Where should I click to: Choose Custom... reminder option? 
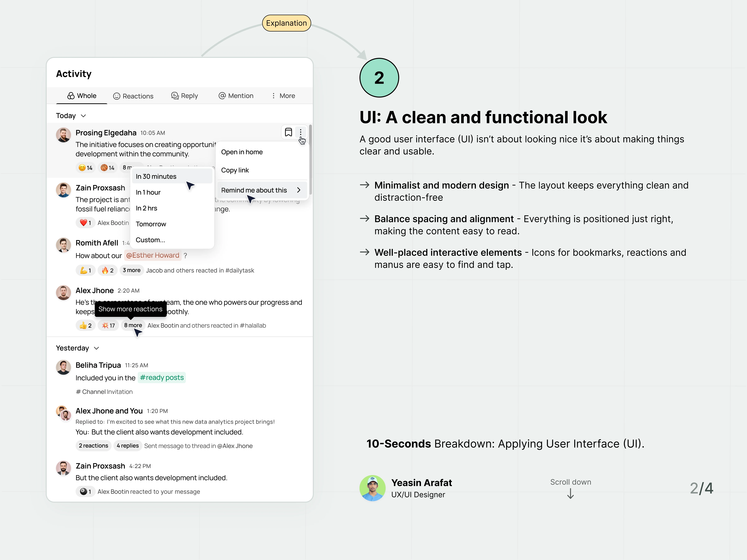click(x=172, y=240)
